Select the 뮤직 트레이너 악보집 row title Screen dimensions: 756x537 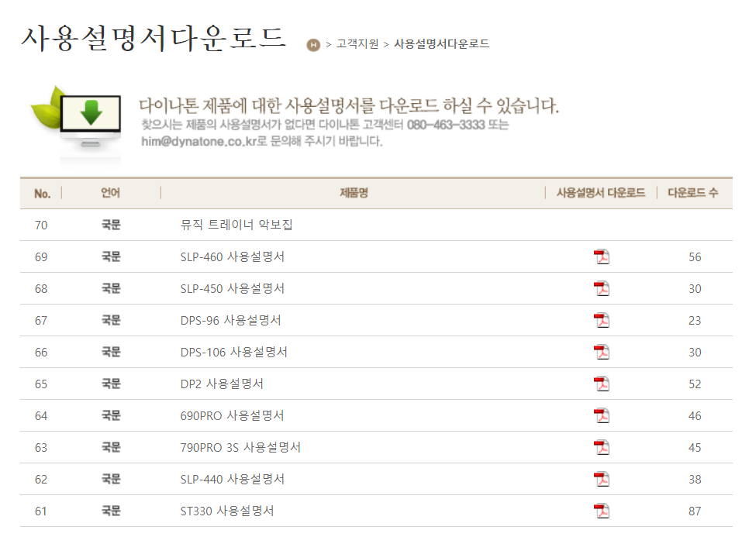pyautogui.click(x=236, y=225)
